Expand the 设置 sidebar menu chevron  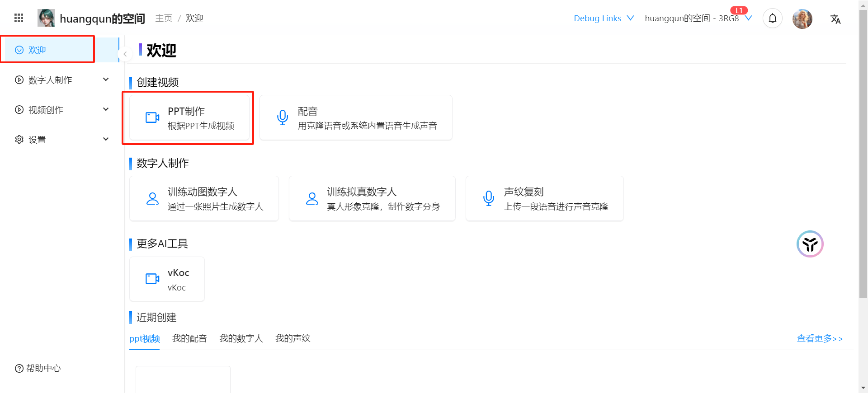tap(106, 139)
